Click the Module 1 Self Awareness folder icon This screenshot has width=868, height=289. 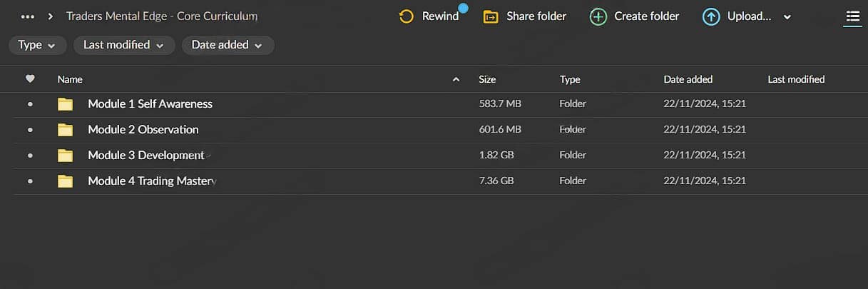click(66, 104)
